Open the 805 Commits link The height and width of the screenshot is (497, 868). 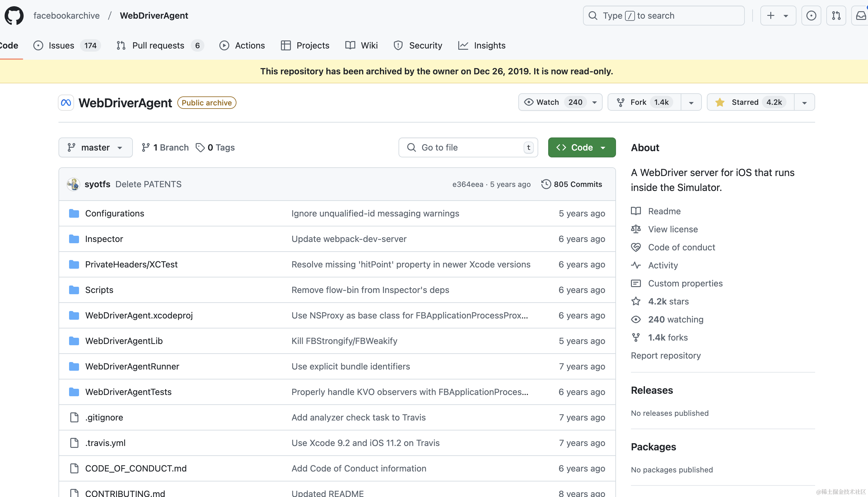[x=577, y=184]
